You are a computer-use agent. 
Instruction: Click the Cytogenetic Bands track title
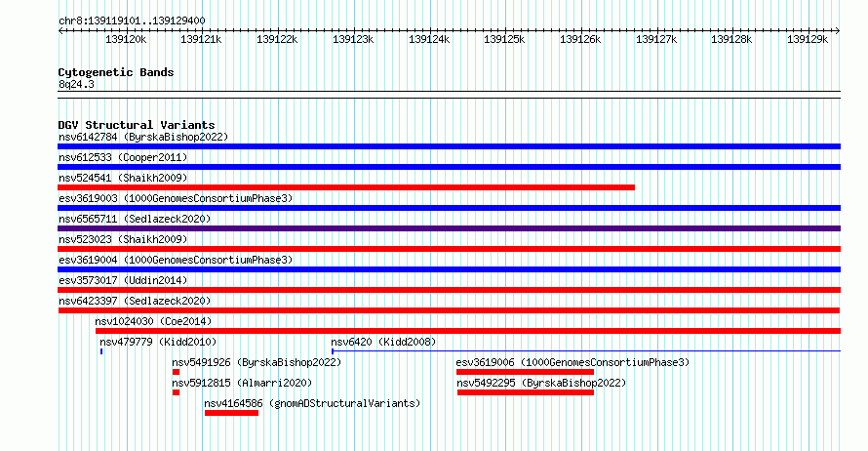(116, 72)
